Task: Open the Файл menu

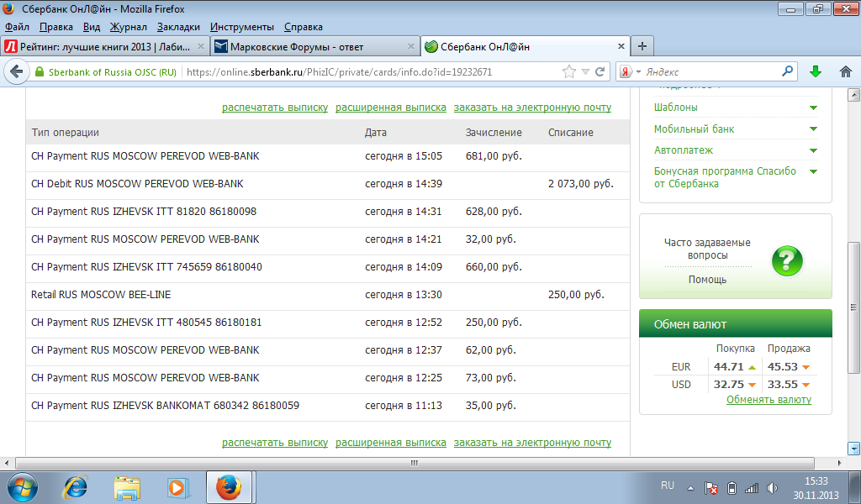Action: click(x=17, y=27)
